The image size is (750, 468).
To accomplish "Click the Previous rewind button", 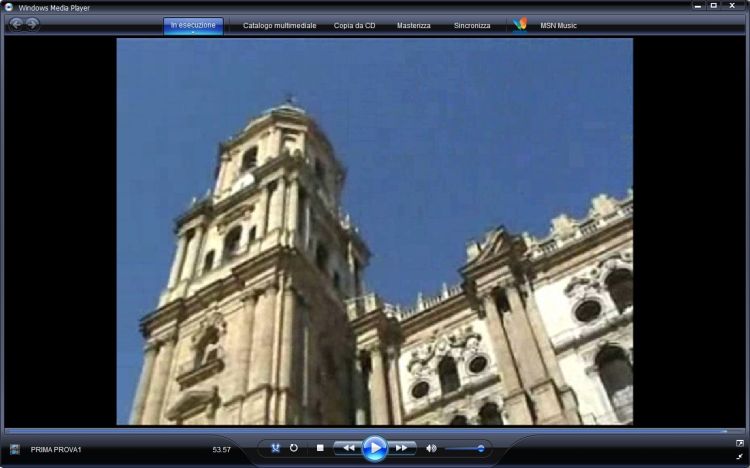I will click(348, 448).
